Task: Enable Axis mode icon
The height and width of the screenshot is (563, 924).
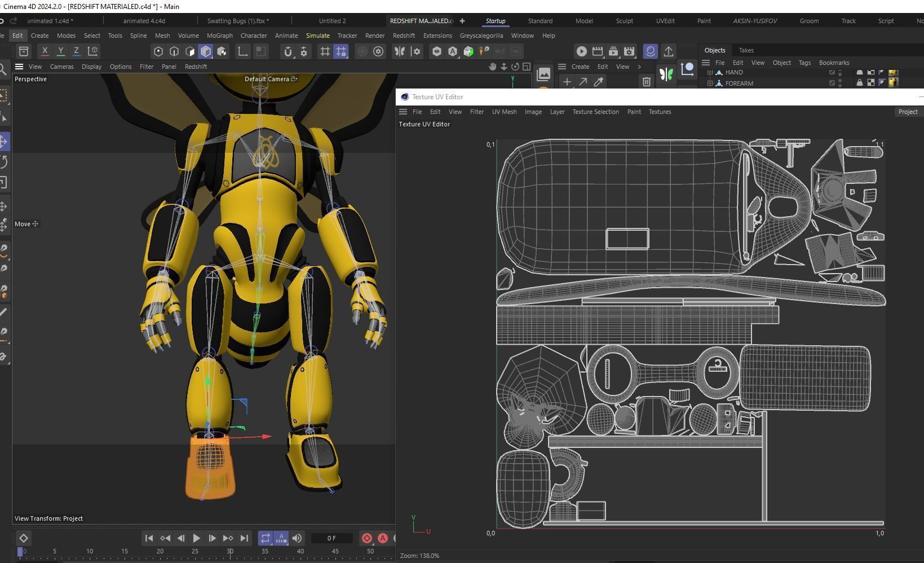Action: tap(243, 51)
